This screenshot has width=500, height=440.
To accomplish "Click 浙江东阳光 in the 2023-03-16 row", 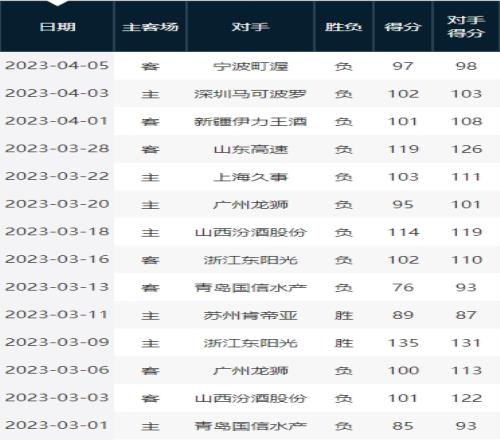I will 251,260.
